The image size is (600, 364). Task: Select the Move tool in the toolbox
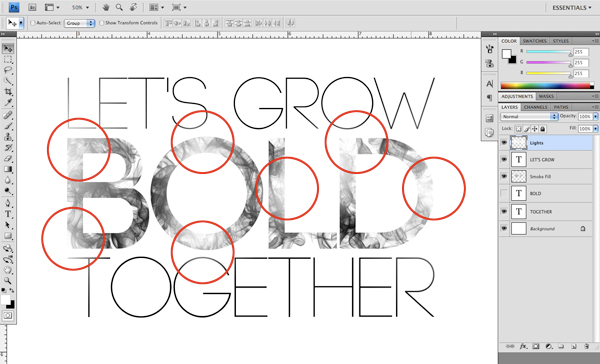(x=8, y=49)
